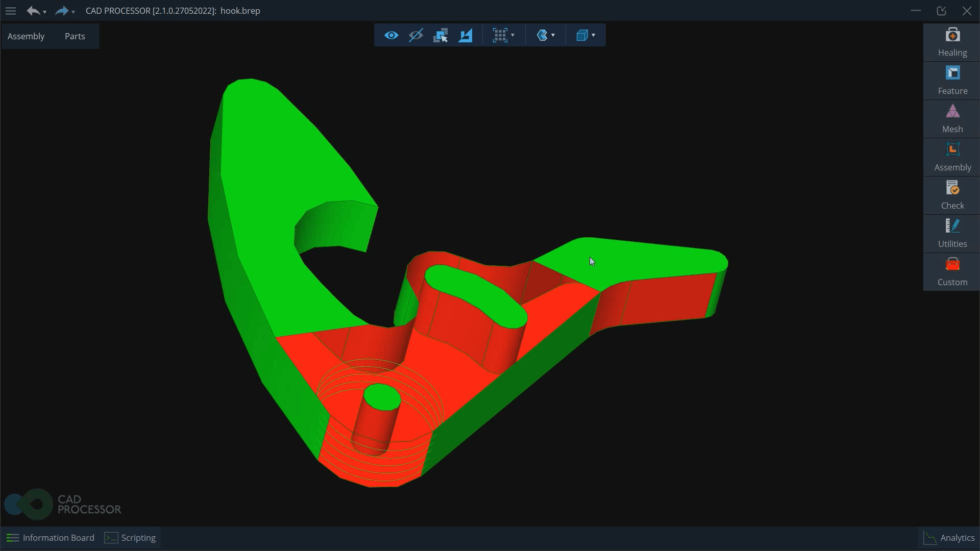Expand the undo history dropdown arrow

44,12
